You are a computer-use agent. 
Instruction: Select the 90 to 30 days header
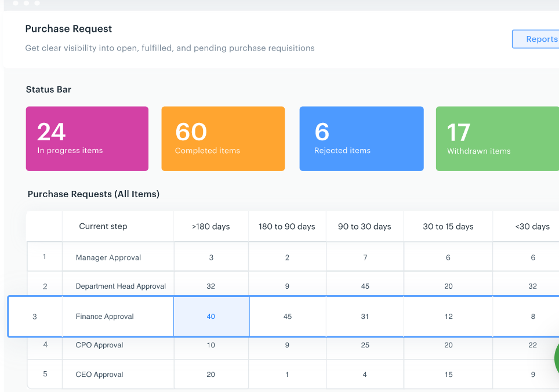[364, 226]
